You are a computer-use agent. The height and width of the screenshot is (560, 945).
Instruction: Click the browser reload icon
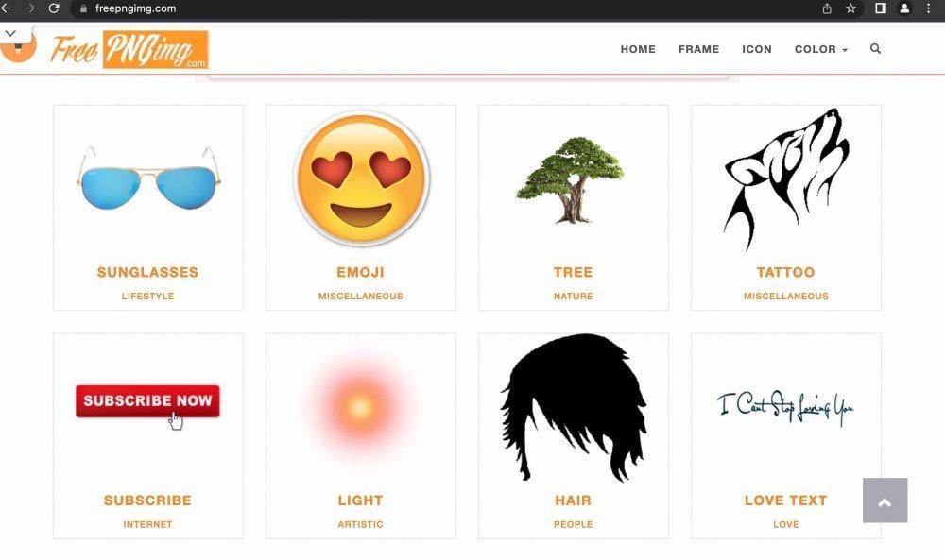(x=54, y=8)
